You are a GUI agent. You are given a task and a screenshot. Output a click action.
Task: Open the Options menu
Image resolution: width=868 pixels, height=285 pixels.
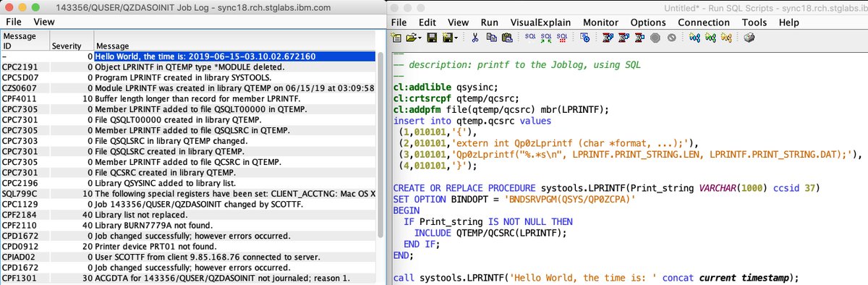648,22
